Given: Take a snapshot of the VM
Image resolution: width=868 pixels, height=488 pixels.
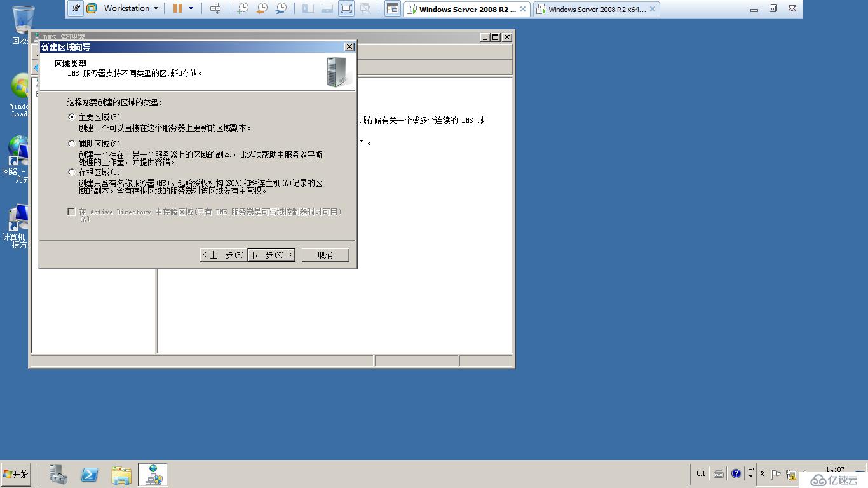Looking at the screenshot, I should pos(243,8).
